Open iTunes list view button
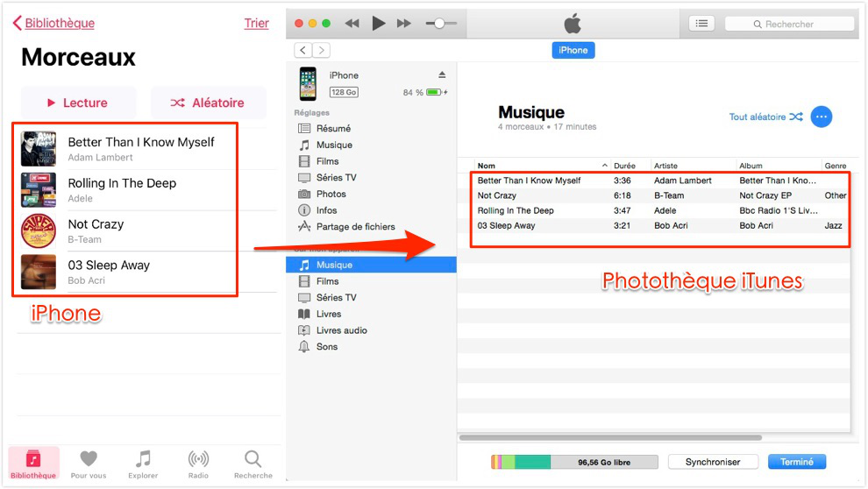This screenshot has height=489, width=868. coord(701,24)
